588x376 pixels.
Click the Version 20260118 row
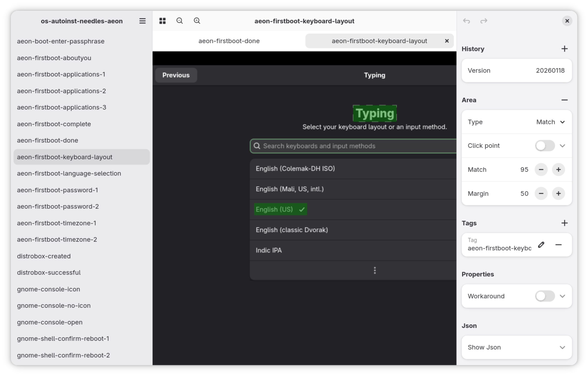pos(517,70)
